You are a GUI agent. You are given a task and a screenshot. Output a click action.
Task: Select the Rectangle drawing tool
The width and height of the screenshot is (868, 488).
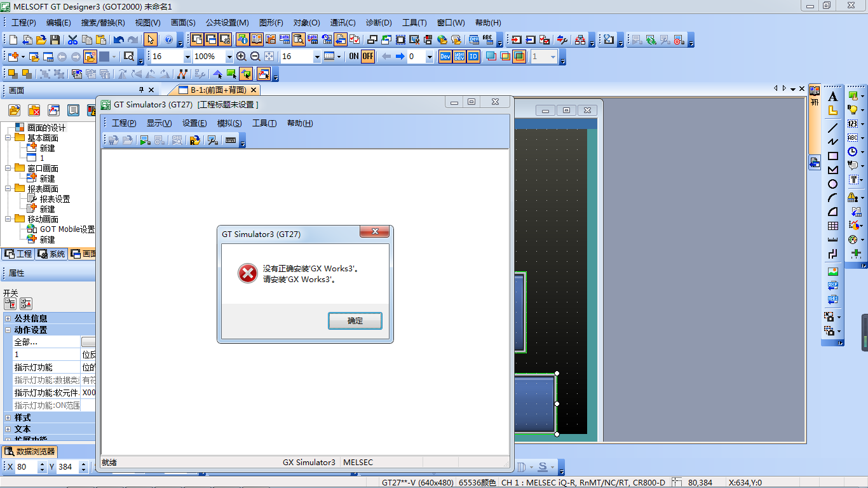coord(833,156)
